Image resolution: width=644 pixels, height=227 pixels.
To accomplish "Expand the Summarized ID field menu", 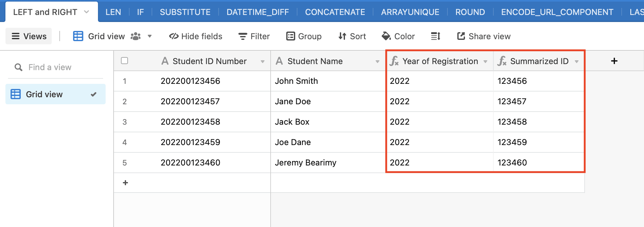I will click(577, 62).
